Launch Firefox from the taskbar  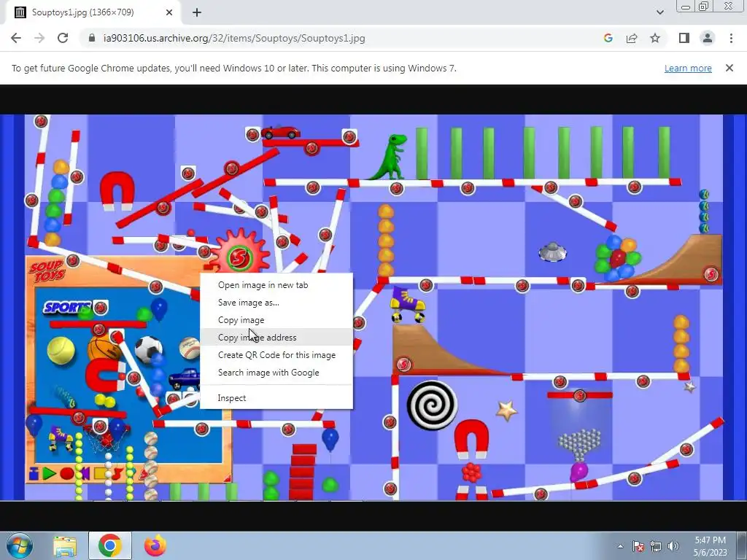pyautogui.click(x=155, y=545)
